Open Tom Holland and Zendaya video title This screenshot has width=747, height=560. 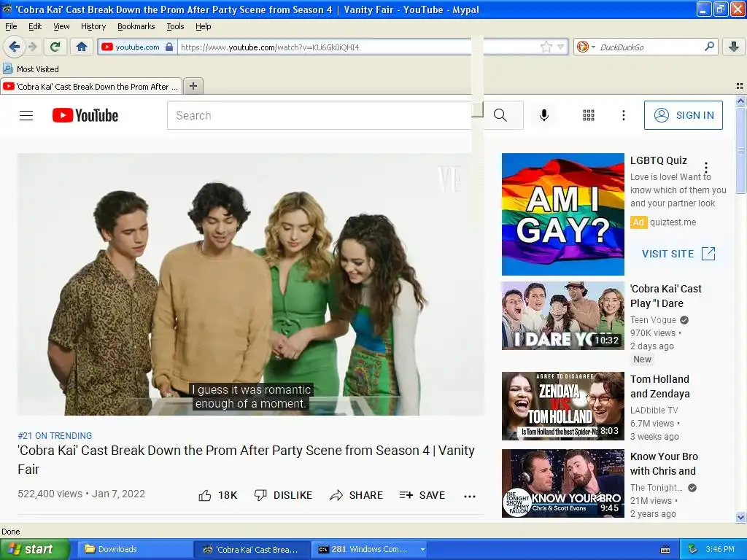coord(659,386)
